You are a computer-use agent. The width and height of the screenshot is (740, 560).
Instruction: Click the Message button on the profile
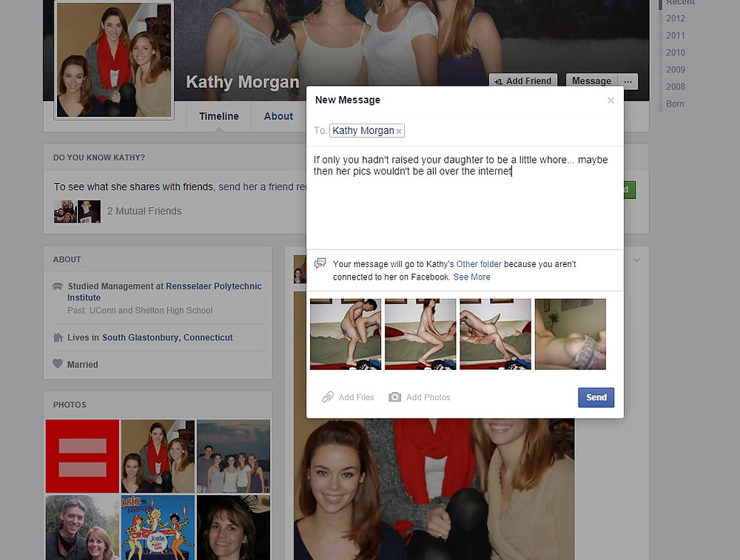591,81
